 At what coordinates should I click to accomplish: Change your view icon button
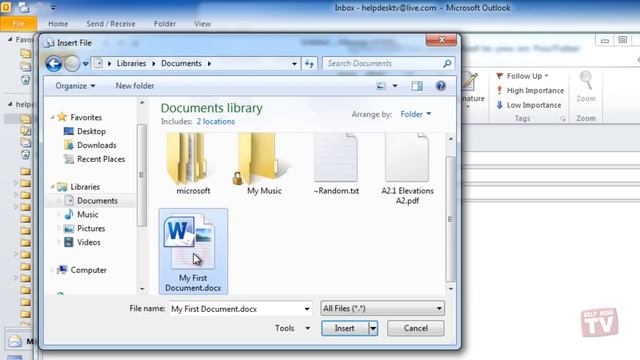(381, 86)
